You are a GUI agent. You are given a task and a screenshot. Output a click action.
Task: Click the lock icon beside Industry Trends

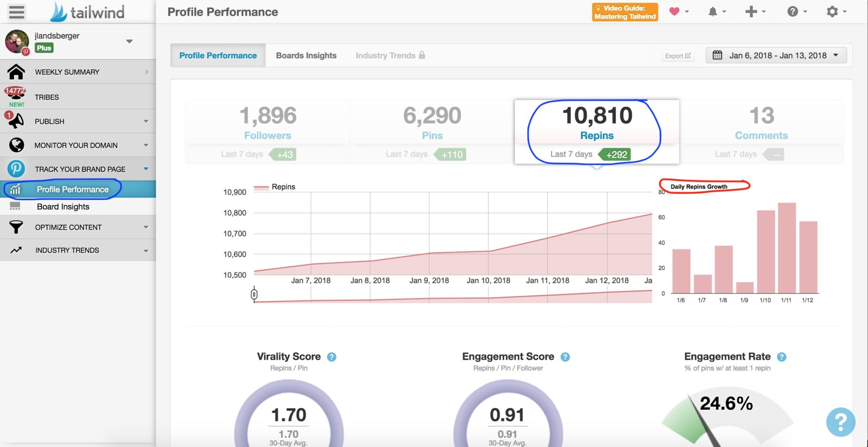pos(422,55)
